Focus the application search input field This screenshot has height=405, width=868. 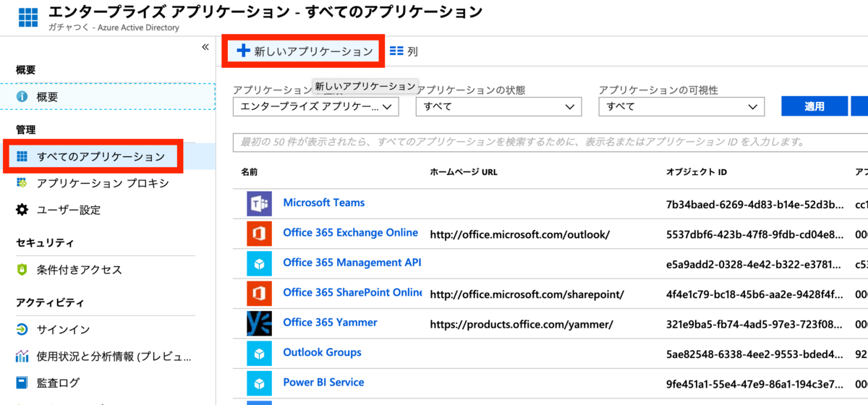click(x=550, y=142)
